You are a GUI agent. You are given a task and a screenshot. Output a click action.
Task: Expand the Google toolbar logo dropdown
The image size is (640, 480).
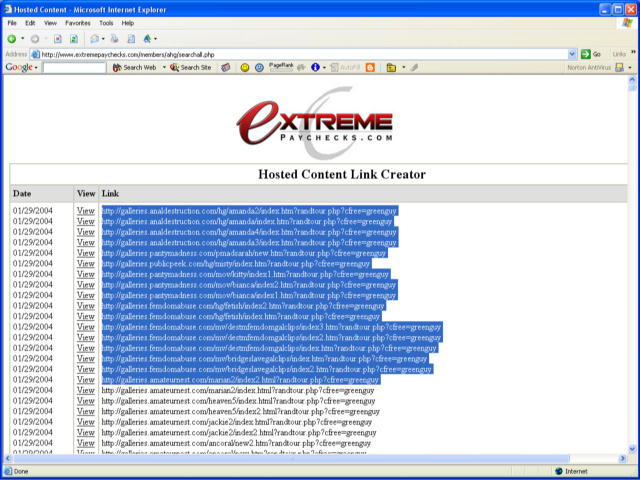point(21,68)
